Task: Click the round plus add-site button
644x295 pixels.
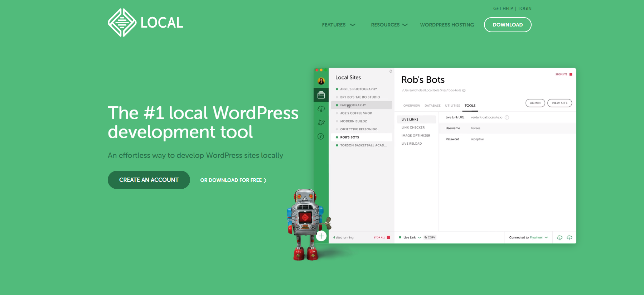Action: tap(321, 236)
